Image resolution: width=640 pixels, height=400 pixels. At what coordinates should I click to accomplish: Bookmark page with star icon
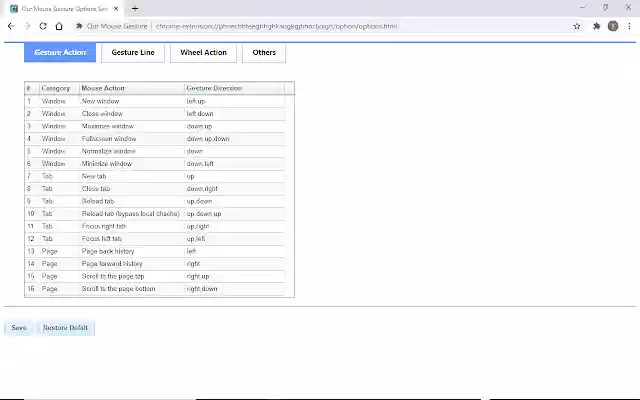pyautogui.click(x=577, y=26)
